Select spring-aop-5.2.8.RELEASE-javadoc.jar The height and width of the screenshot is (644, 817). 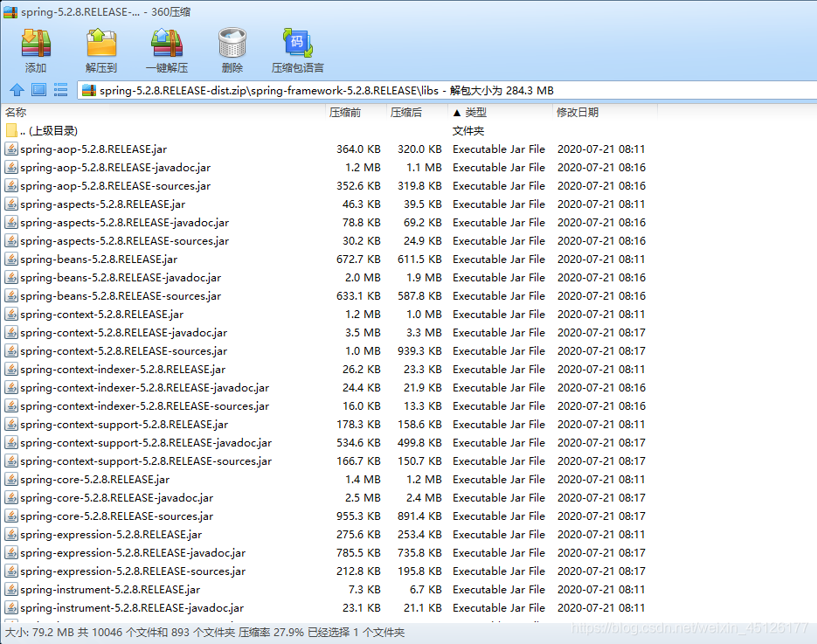[x=115, y=167]
